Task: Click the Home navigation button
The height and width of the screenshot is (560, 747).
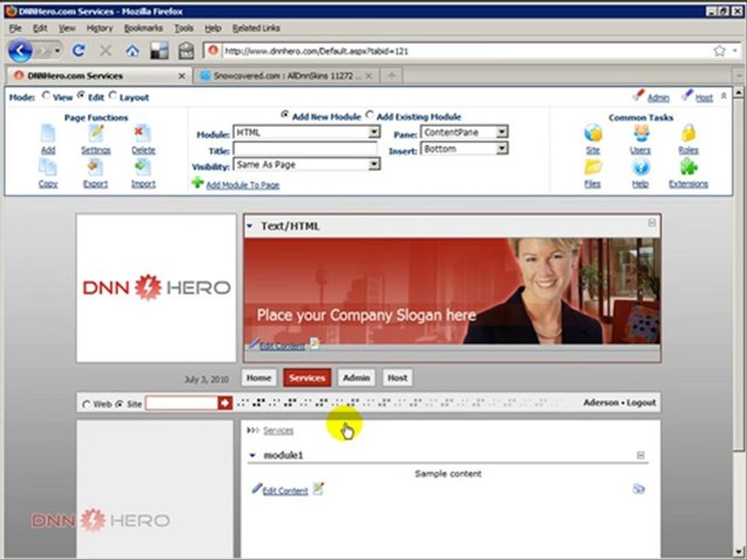Action: pyautogui.click(x=259, y=378)
